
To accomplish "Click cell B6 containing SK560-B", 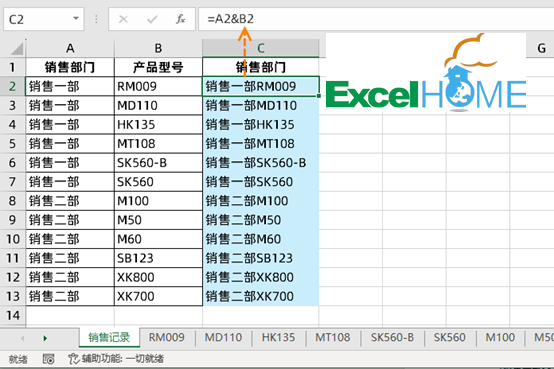I will click(x=158, y=163).
